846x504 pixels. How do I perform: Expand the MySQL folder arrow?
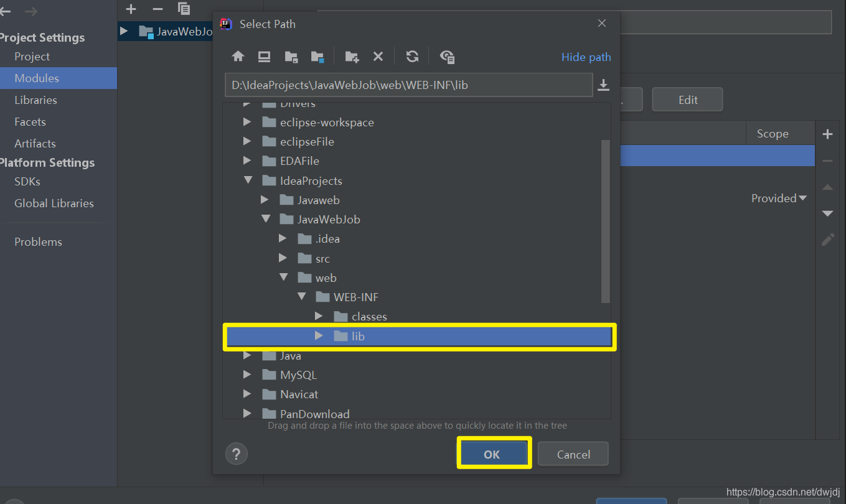[x=247, y=375]
